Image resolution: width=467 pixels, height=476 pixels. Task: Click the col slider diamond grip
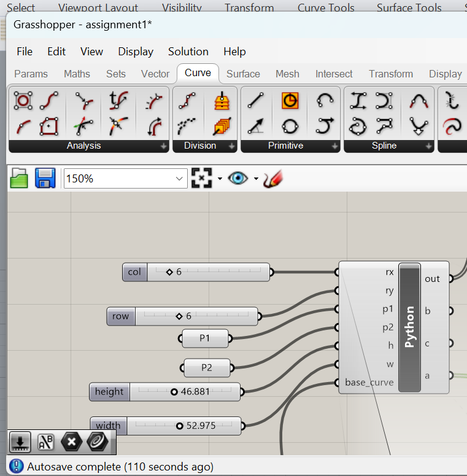click(x=169, y=272)
